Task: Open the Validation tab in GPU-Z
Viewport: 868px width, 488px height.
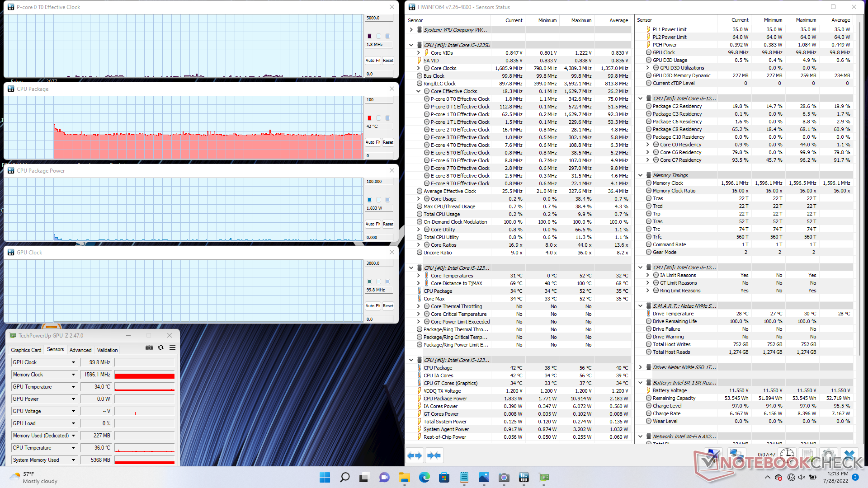Action: [x=108, y=350]
